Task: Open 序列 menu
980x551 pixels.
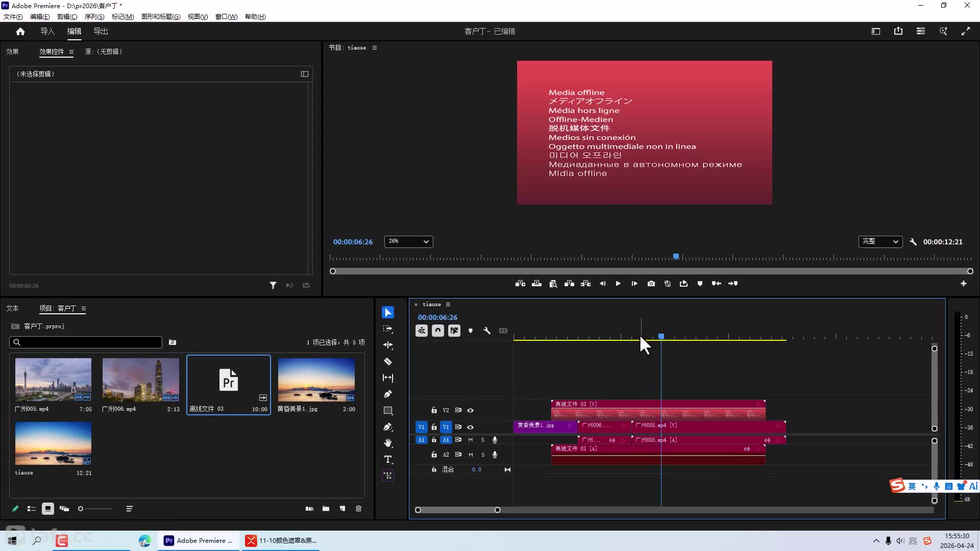Action: 94,17
